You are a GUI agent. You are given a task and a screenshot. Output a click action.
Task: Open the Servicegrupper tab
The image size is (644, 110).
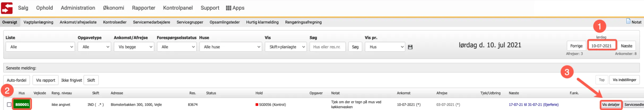(x=190, y=22)
